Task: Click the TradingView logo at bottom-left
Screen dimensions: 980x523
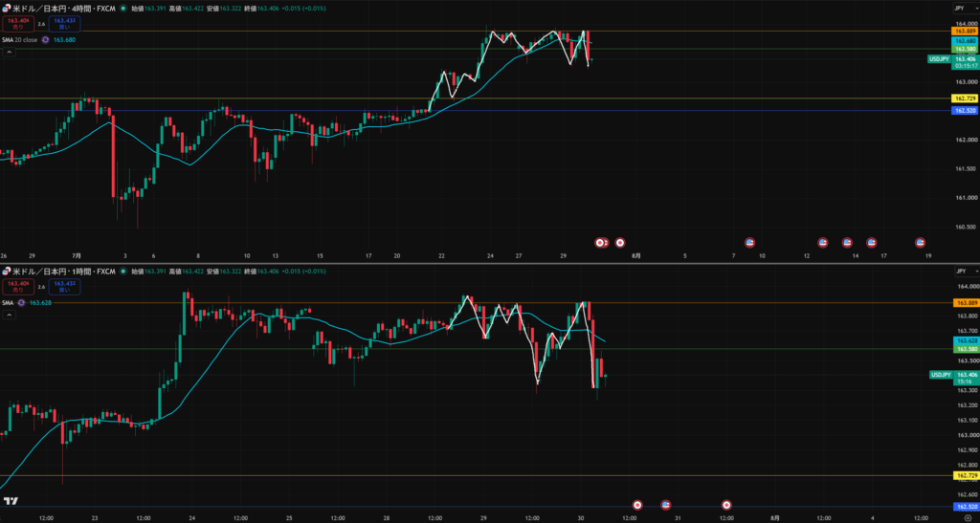Action: coord(10,501)
